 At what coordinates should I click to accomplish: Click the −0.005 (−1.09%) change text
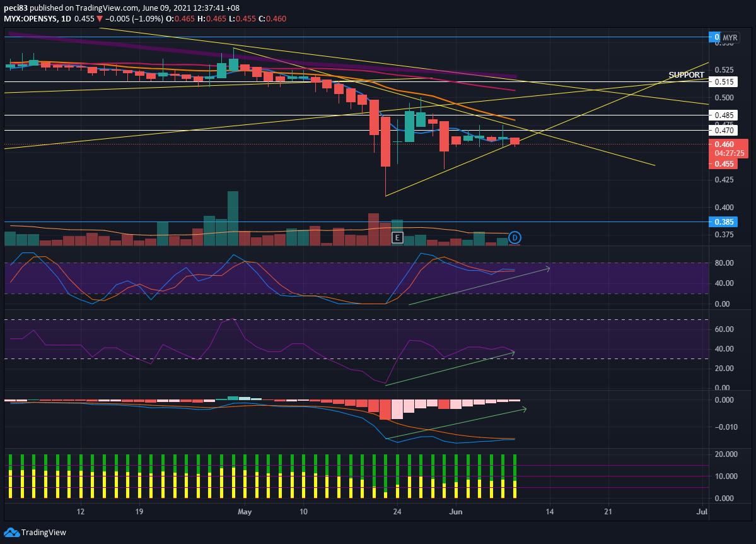point(134,19)
